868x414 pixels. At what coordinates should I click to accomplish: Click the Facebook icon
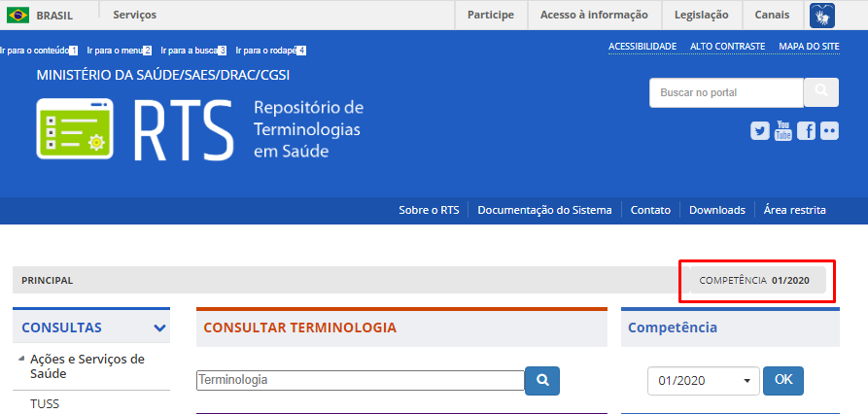pyautogui.click(x=806, y=131)
